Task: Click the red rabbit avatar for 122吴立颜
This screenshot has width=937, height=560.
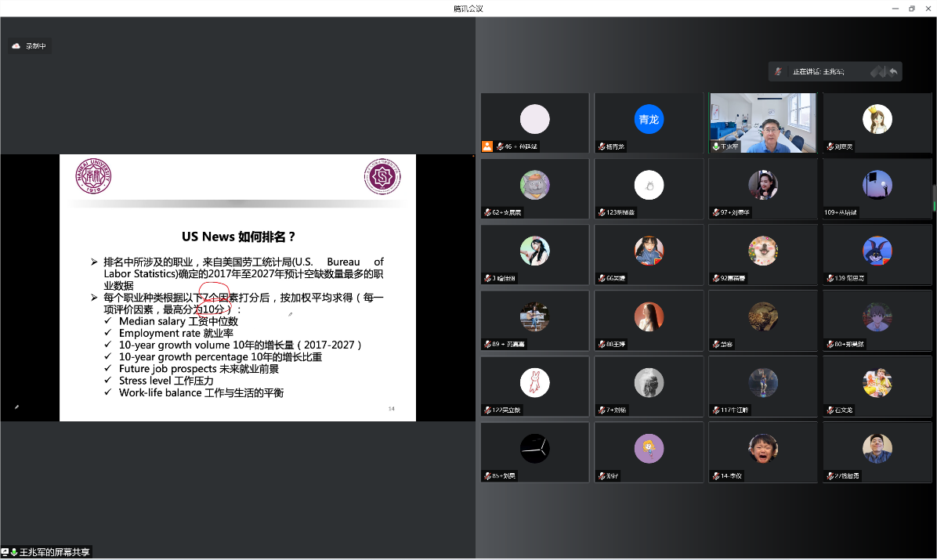Action: [x=535, y=382]
